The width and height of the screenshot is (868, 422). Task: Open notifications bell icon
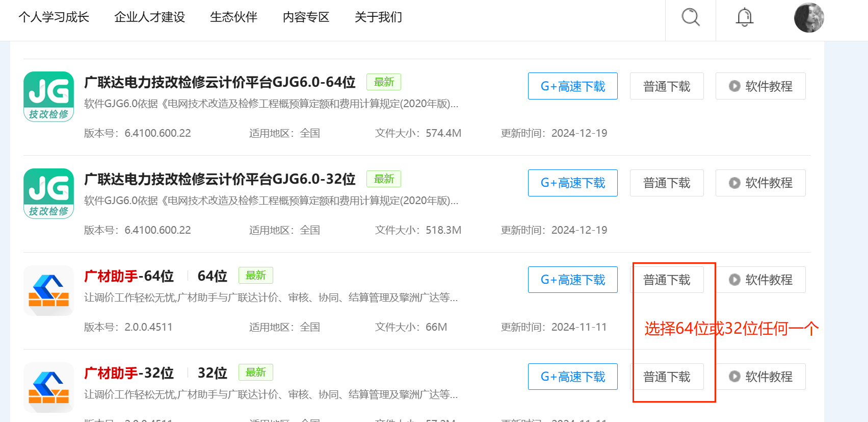(744, 17)
